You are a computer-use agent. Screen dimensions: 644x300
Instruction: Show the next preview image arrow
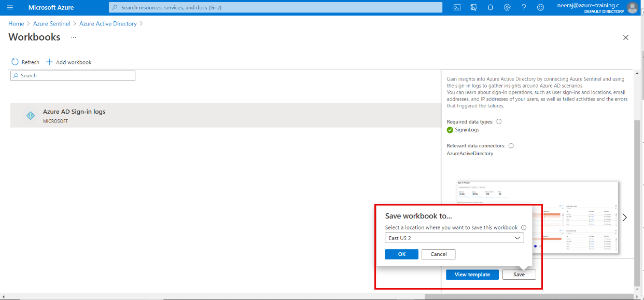click(624, 217)
